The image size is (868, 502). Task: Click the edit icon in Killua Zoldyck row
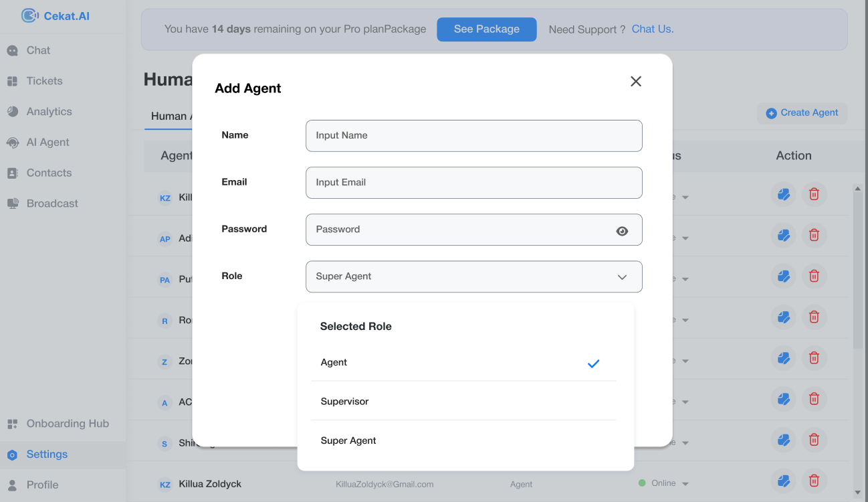(784, 481)
